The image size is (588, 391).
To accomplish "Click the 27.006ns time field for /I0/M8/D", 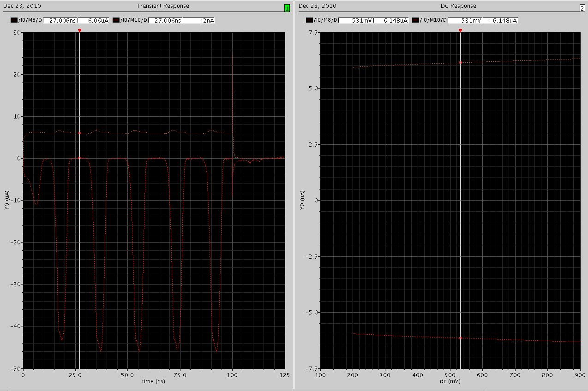I will tap(60, 20).
